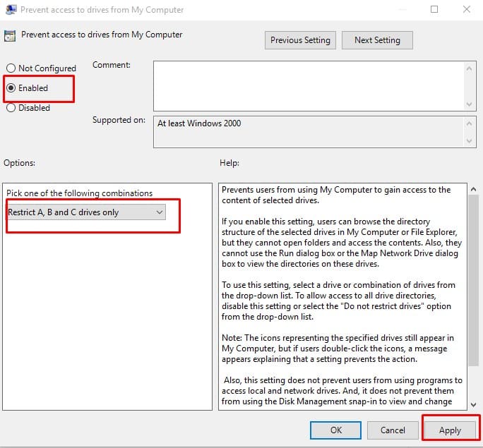Click the Previous Setting button
This screenshot has width=483, height=448.
300,40
